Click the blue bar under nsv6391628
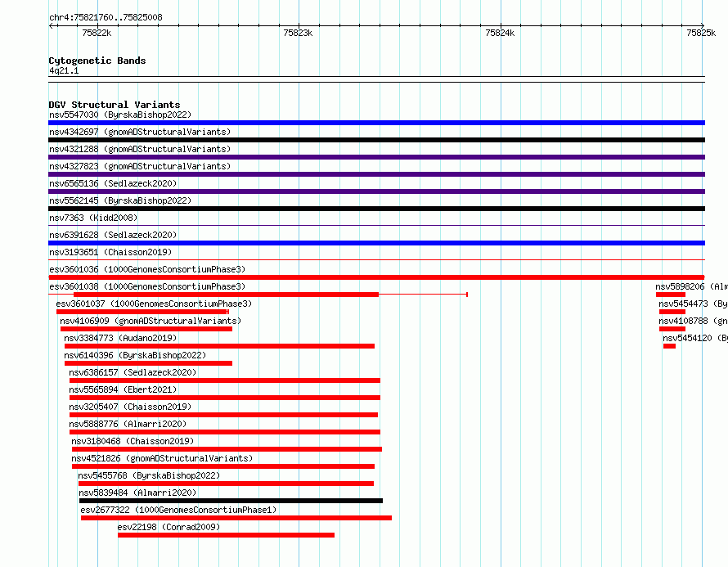Screen dimensions: 728x567 (x=376, y=243)
